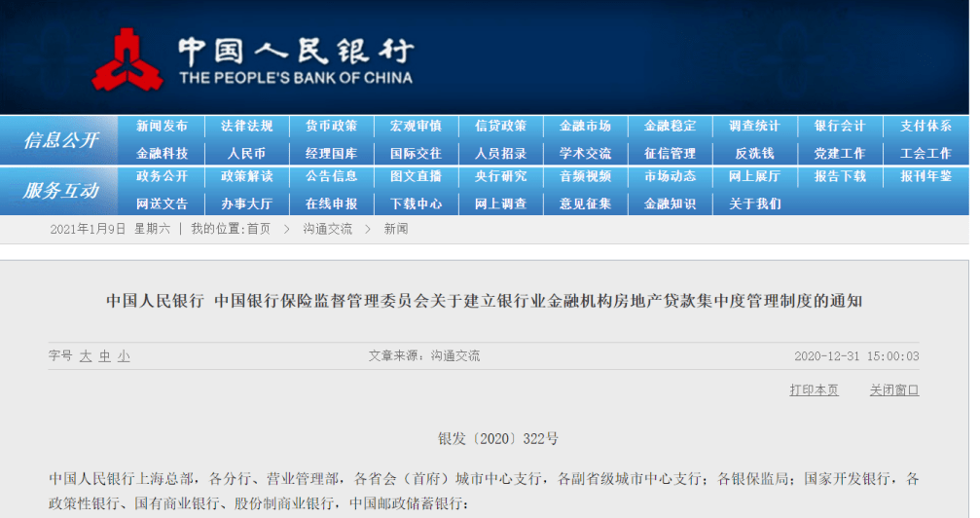Go to 支付体系 page

(x=926, y=126)
